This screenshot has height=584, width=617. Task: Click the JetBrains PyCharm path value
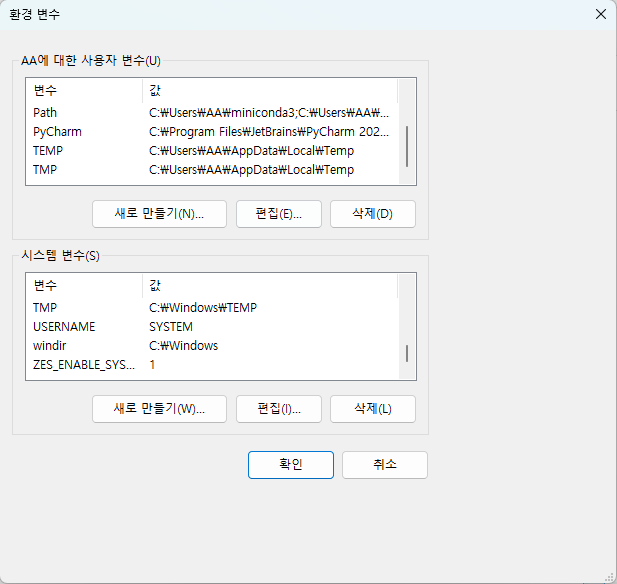269,132
